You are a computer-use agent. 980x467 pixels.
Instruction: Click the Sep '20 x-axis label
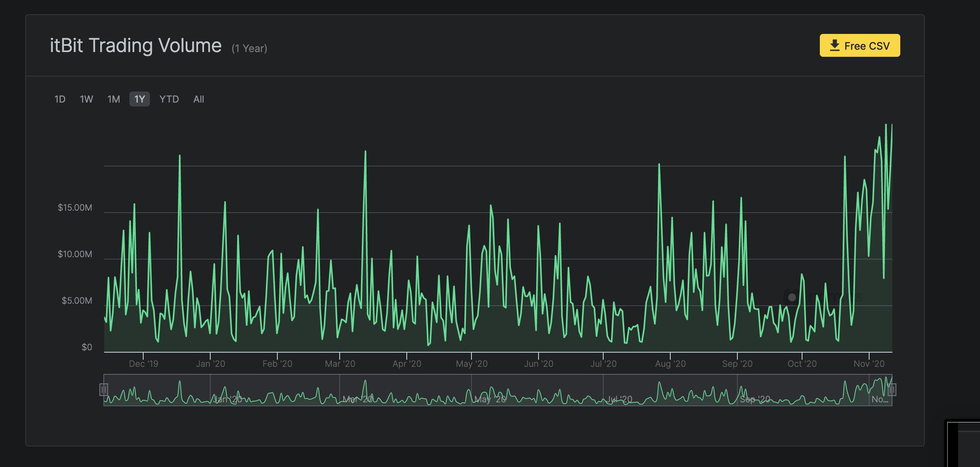[737, 364]
